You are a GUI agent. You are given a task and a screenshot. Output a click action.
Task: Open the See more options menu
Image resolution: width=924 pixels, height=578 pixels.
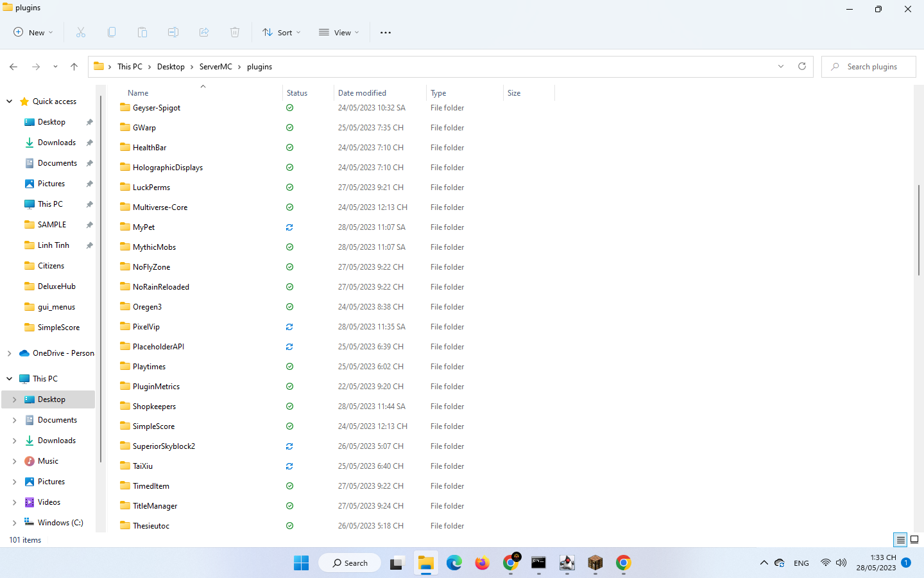click(x=385, y=32)
